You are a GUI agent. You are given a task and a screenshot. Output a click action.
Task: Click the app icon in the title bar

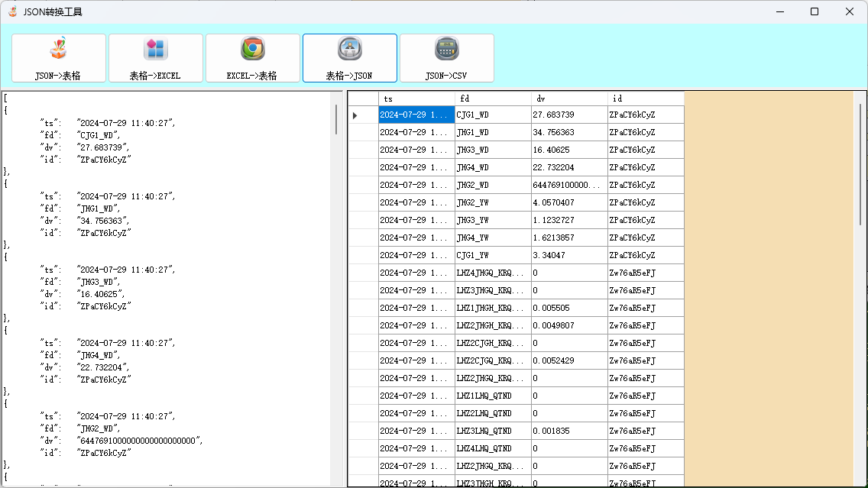pos(13,11)
